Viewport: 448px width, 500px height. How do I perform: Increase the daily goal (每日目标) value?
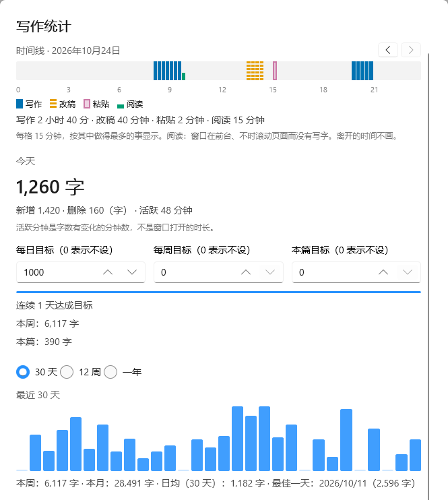tap(108, 272)
